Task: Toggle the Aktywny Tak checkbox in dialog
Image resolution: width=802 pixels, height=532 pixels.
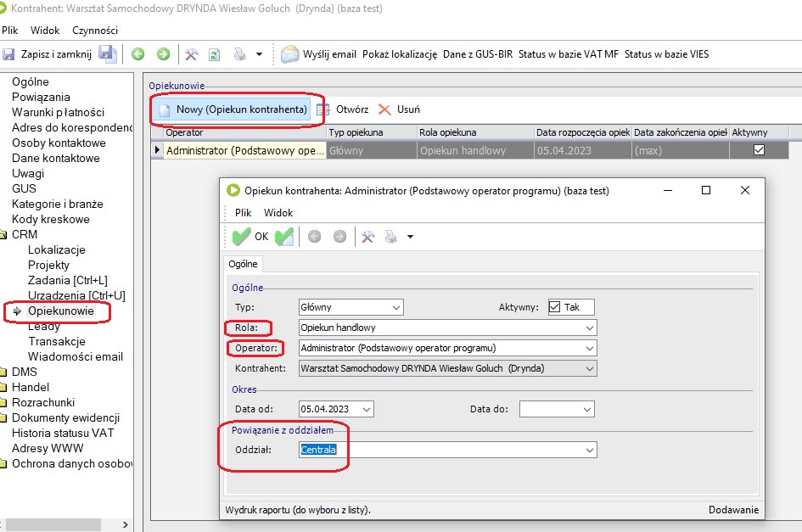Action: pyautogui.click(x=555, y=307)
